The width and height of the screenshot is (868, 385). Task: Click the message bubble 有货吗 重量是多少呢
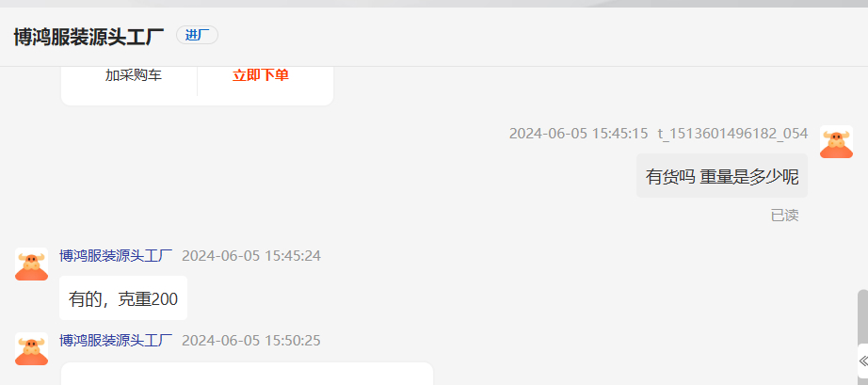point(722,176)
